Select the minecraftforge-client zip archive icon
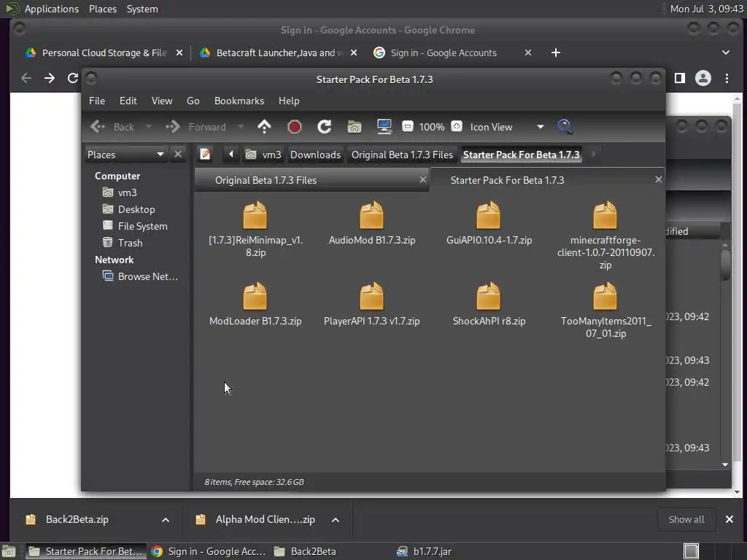 click(605, 215)
